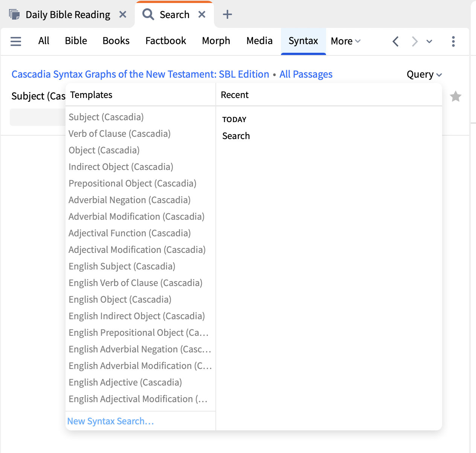Open the navigation history dropdown chevron
The width and height of the screenshot is (476, 453).
tap(429, 41)
